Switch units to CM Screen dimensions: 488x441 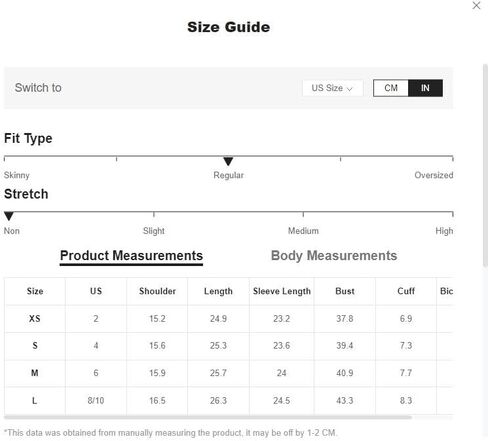coord(391,88)
